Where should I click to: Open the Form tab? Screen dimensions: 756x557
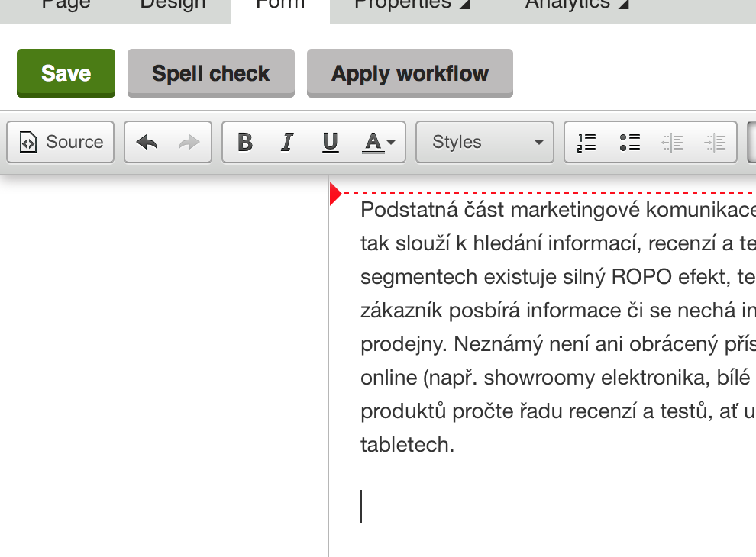pyautogui.click(x=280, y=6)
